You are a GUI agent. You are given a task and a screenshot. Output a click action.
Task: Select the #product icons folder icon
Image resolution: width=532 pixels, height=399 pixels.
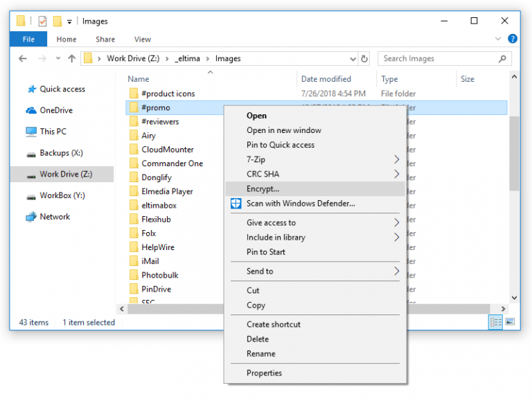tap(134, 94)
